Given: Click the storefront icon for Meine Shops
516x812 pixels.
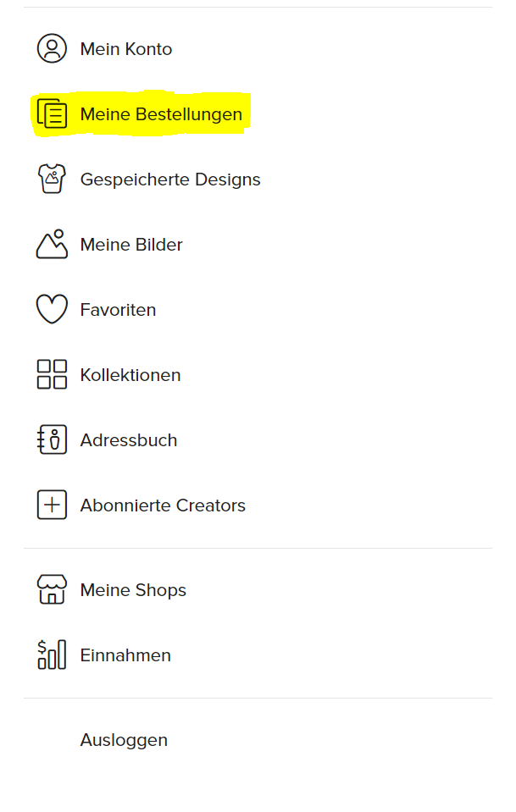Looking at the screenshot, I should coord(52,589).
